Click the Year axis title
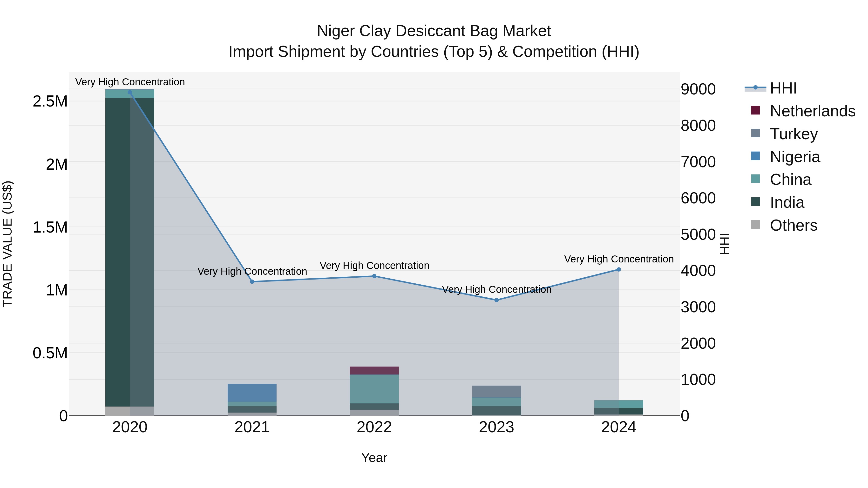868x488 pixels. point(374,458)
